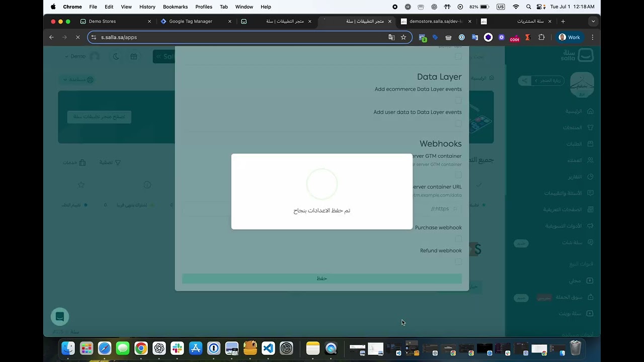Open Visual Studio Code from the Dock

[x=268, y=348]
